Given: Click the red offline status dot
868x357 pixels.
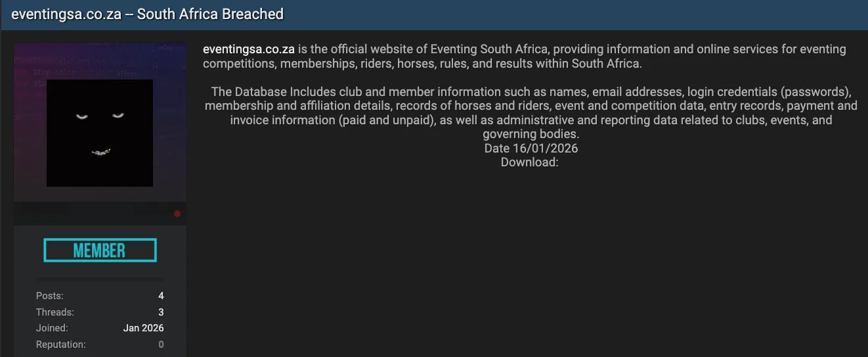Looking at the screenshot, I should point(177,214).
